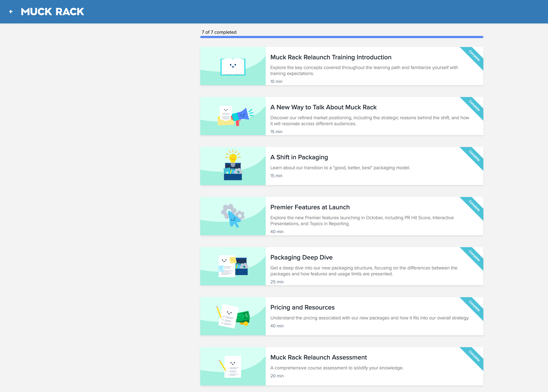548x392 pixels.
Task: Click the Complete ribbon on the Introduction card
Action: pos(474,56)
